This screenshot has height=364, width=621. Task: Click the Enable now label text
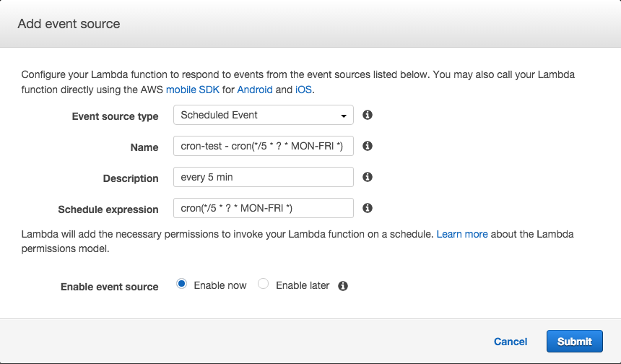coord(220,285)
